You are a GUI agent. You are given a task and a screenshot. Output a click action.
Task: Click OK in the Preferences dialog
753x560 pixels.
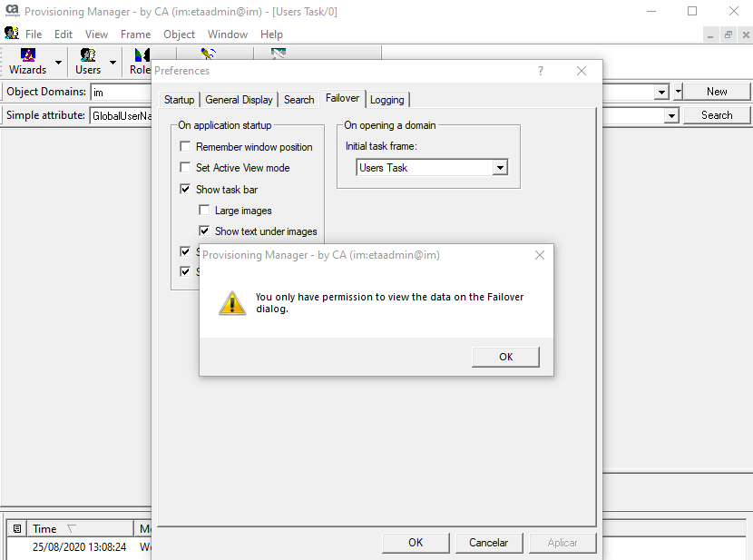click(416, 543)
